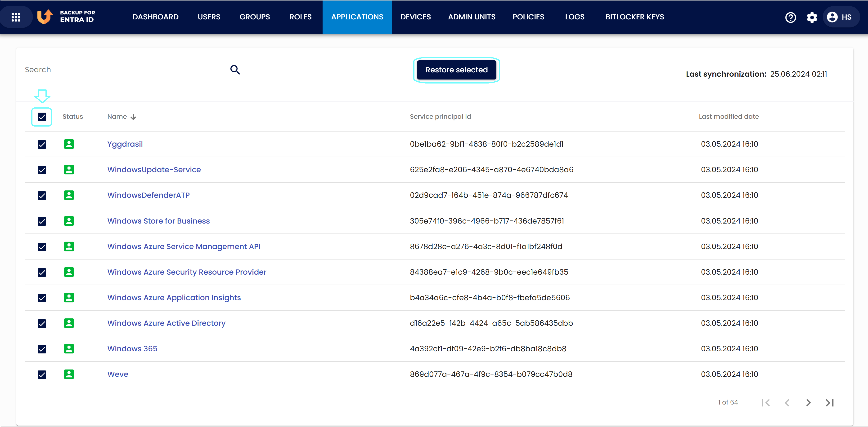Open the BitLocker Keys tab
Viewport: 868px width, 427px height.
pyautogui.click(x=635, y=17)
